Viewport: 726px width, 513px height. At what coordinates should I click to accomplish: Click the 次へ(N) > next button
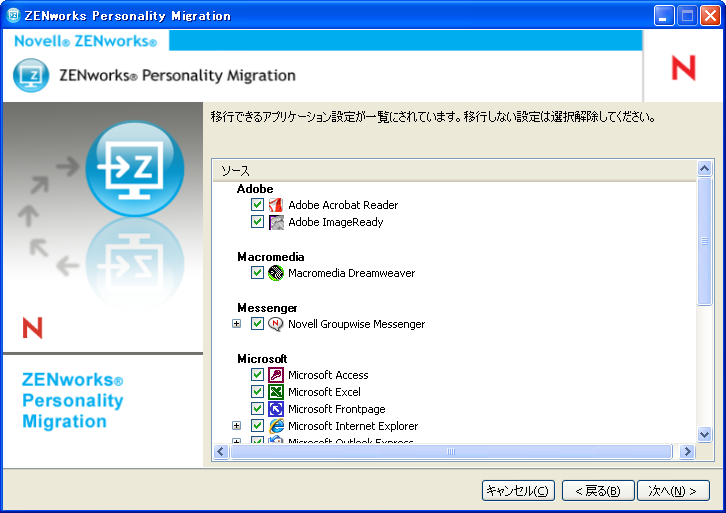pyautogui.click(x=673, y=491)
